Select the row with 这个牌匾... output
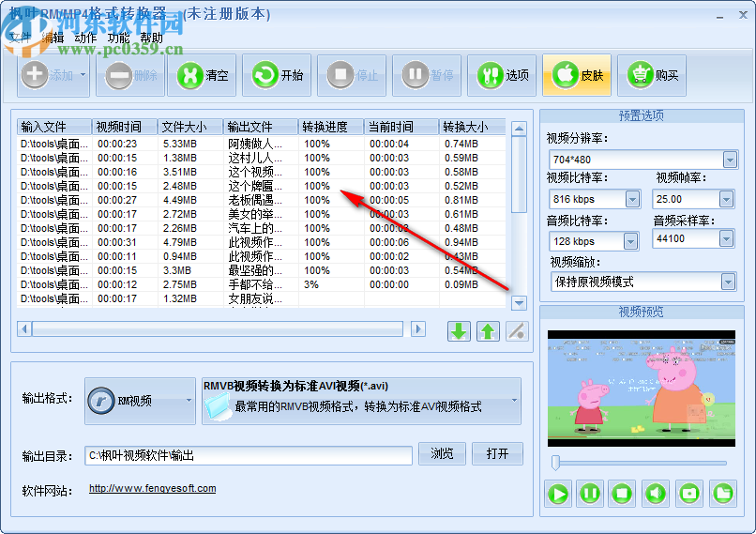The image size is (756, 534). (262, 186)
